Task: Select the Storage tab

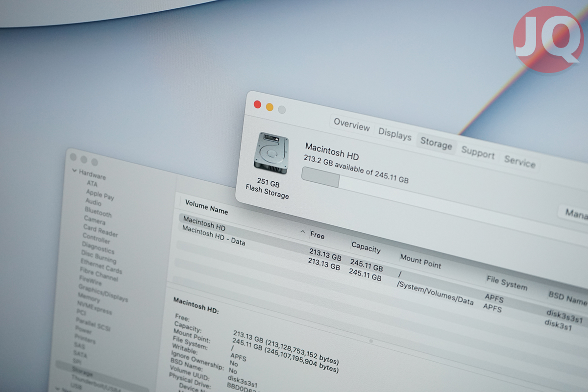Action: [x=436, y=144]
